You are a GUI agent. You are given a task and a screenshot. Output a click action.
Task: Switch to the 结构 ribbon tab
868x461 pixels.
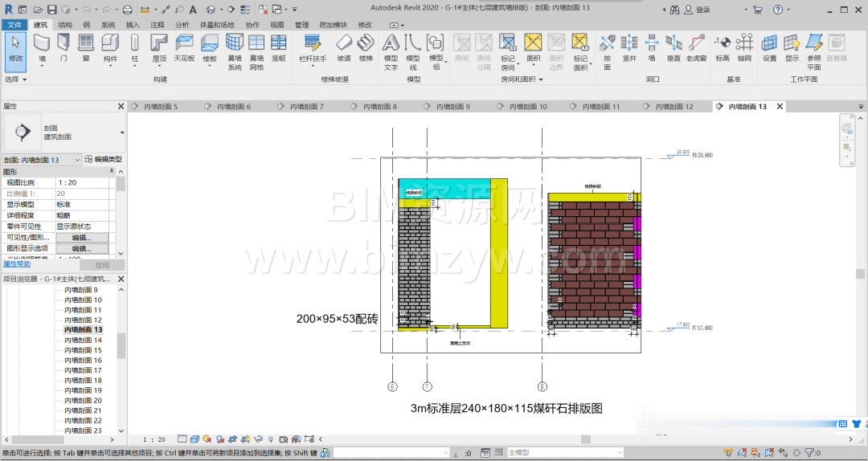coord(65,24)
